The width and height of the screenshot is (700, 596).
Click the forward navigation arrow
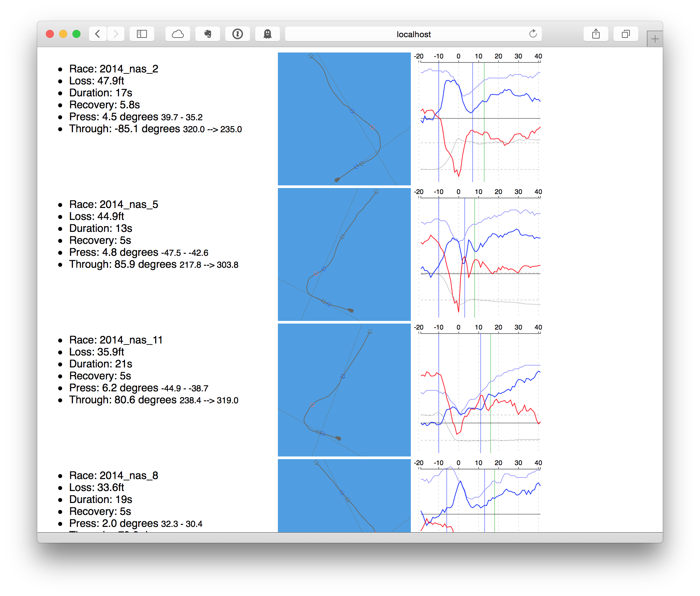116,34
